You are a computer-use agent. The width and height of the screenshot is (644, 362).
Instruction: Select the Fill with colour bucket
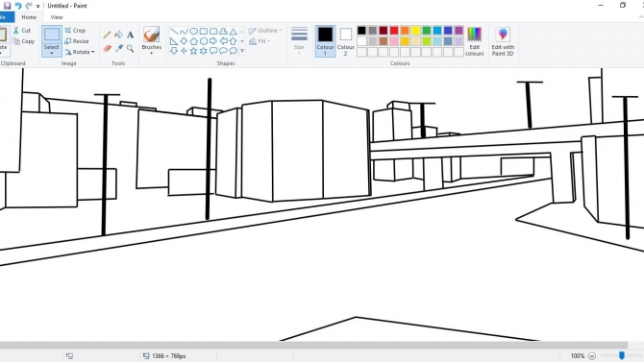[118, 35]
